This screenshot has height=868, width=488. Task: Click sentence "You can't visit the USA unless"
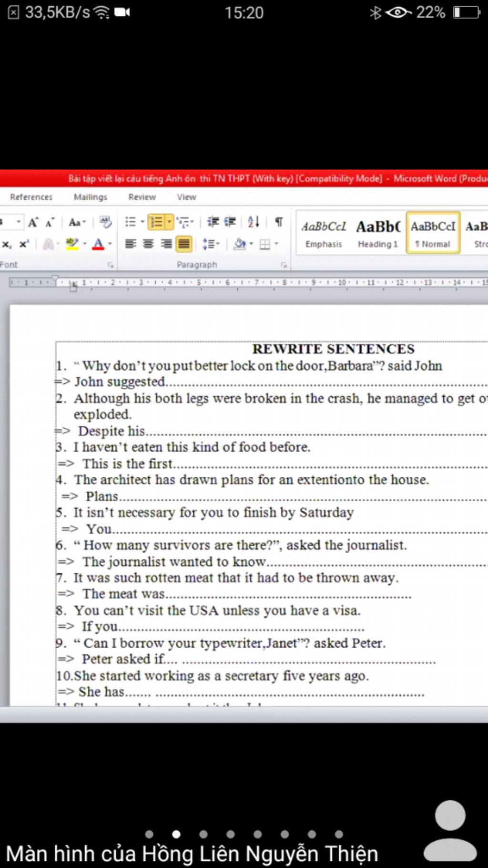tap(217, 610)
